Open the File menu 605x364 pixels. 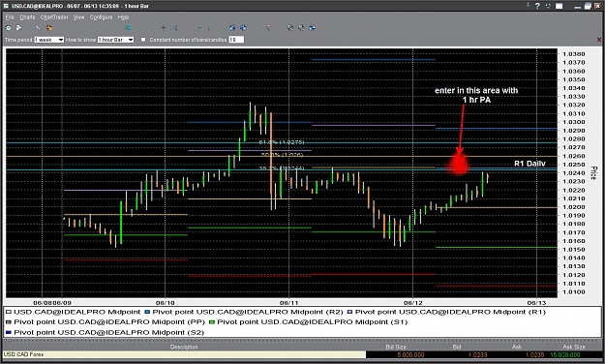coord(10,17)
